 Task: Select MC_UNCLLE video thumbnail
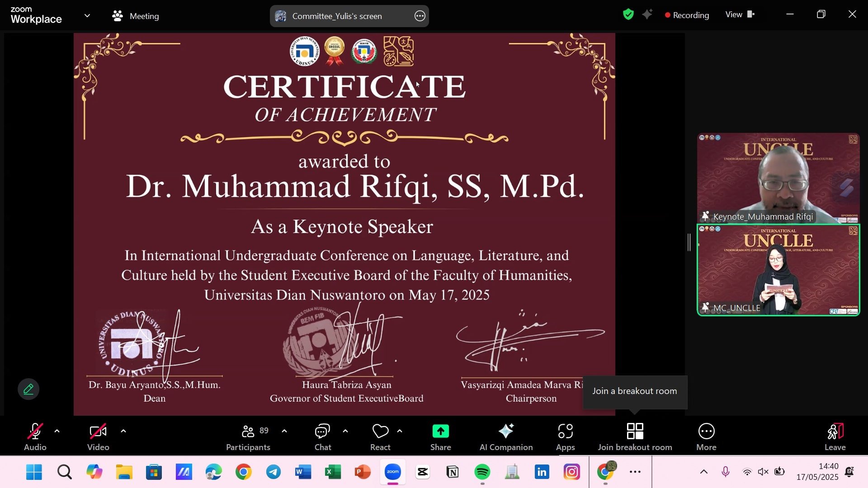778,270
